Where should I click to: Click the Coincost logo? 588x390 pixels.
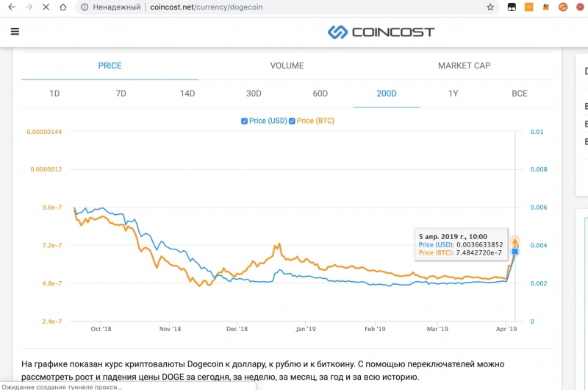tap(381, 32)
